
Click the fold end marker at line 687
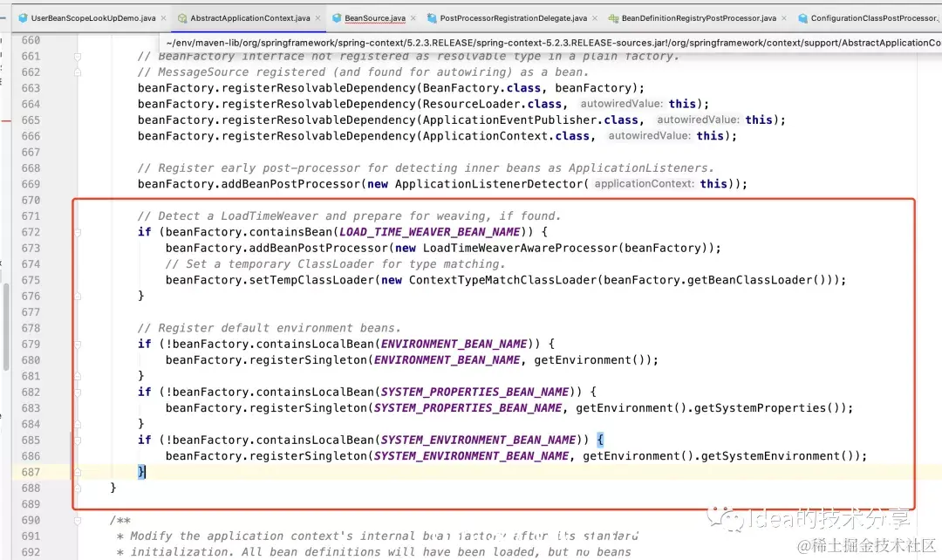(78, 472)
